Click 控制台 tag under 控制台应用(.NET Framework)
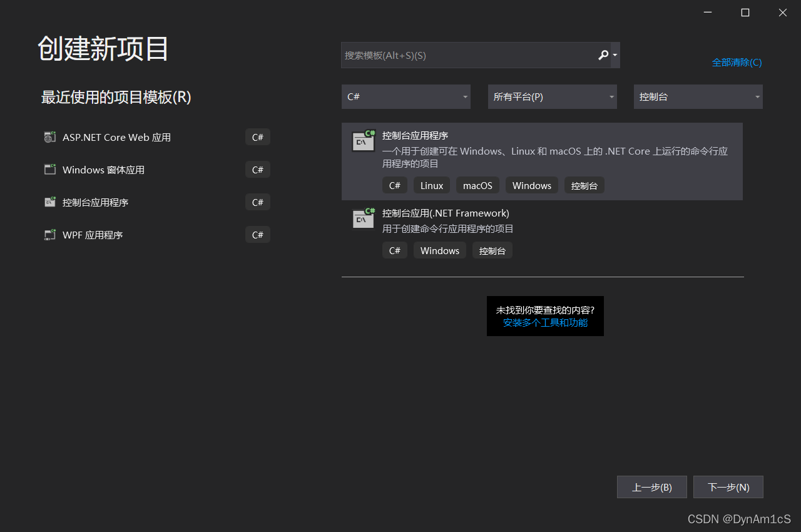801x532 pixels. pos(492,250)
